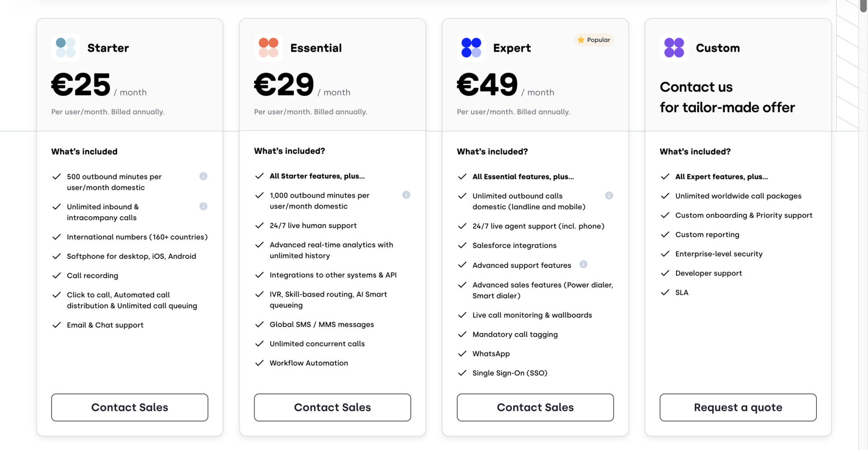868x450 pixels.
Task: Click the Essential plan icon
Action: click(268, 47)
